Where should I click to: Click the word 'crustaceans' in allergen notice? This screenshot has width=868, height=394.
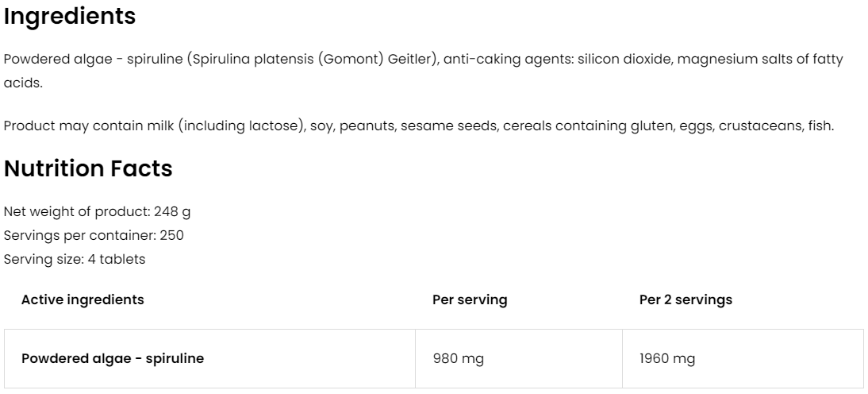pyautogui.click(x=753, y=126)
